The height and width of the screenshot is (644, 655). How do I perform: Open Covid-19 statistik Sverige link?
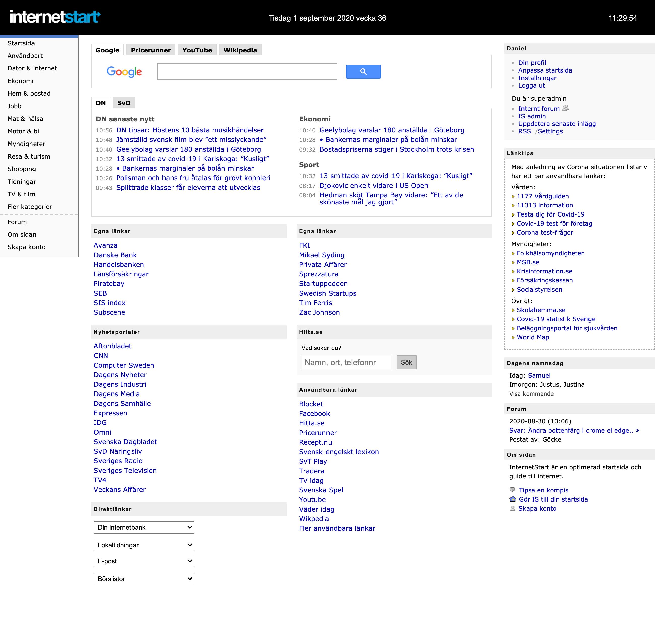pyautogui.click(x=556, y=319)
